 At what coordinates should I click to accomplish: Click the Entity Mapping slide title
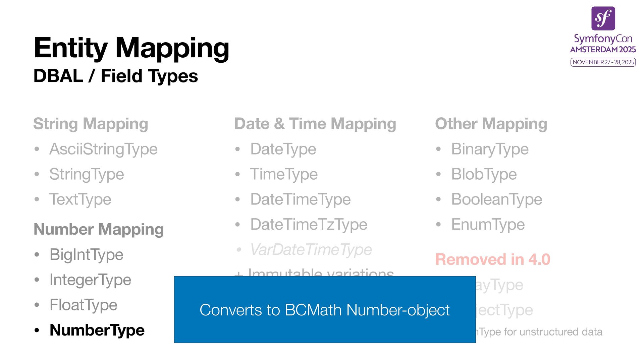click(x=131, y=48)
